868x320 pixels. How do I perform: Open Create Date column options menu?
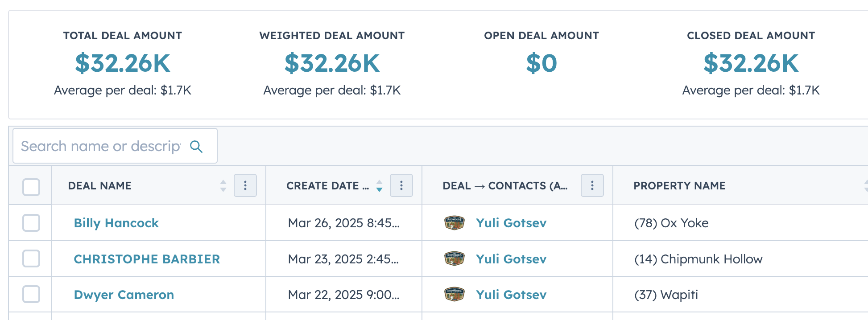(x=401, y=185)
